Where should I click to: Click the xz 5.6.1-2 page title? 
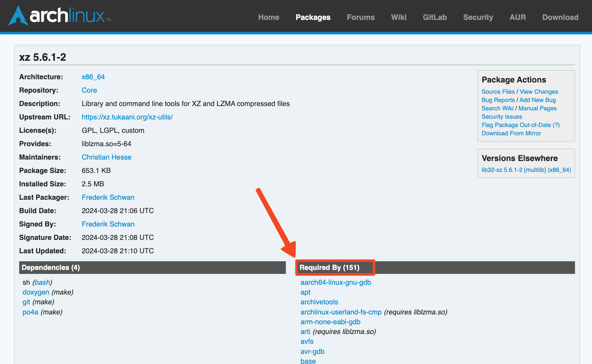43,57
